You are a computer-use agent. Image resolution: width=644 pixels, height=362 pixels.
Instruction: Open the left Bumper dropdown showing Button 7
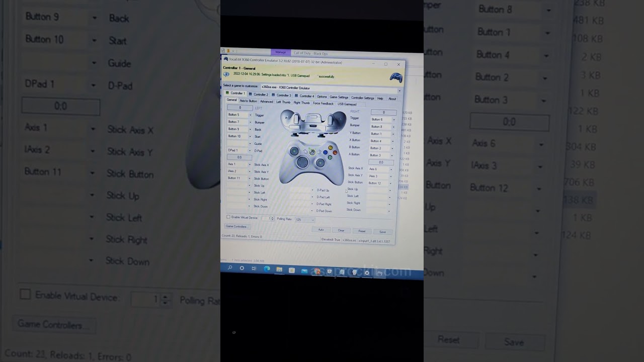239,122
